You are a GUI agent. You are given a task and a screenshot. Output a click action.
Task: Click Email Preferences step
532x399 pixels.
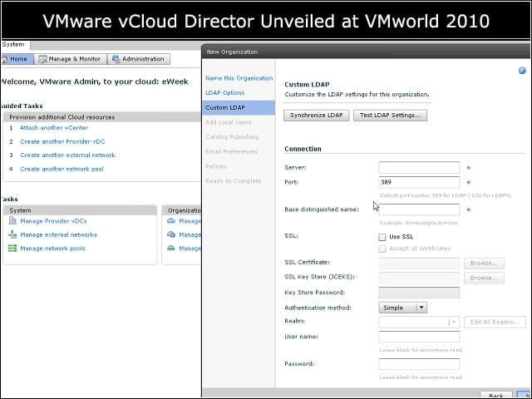point(231,151)
